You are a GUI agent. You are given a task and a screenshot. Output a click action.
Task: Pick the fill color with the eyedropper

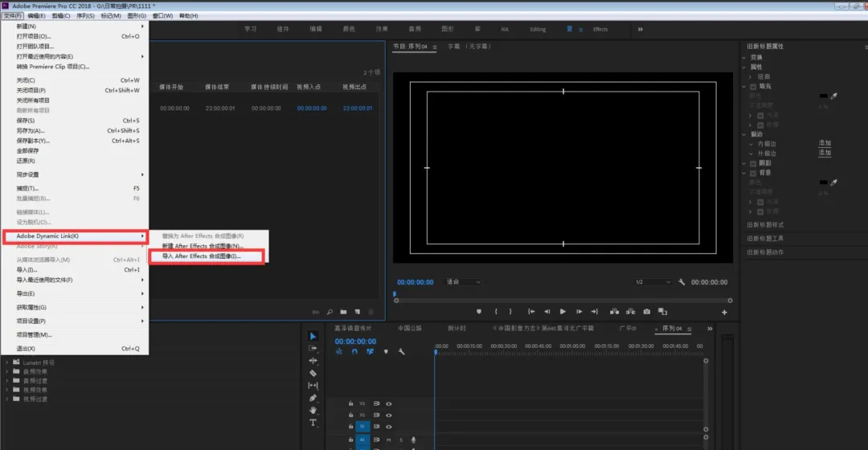click(833, 96)
